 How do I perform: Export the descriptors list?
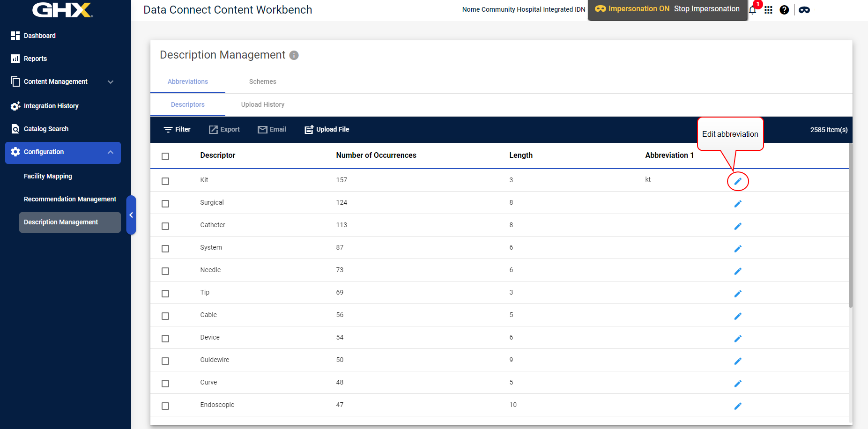pos(224,130)
